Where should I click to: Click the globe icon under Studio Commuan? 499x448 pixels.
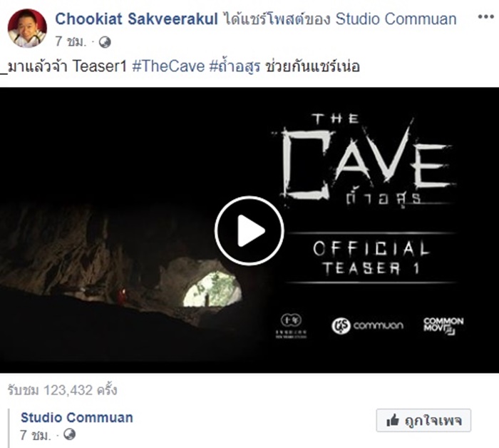69,434
